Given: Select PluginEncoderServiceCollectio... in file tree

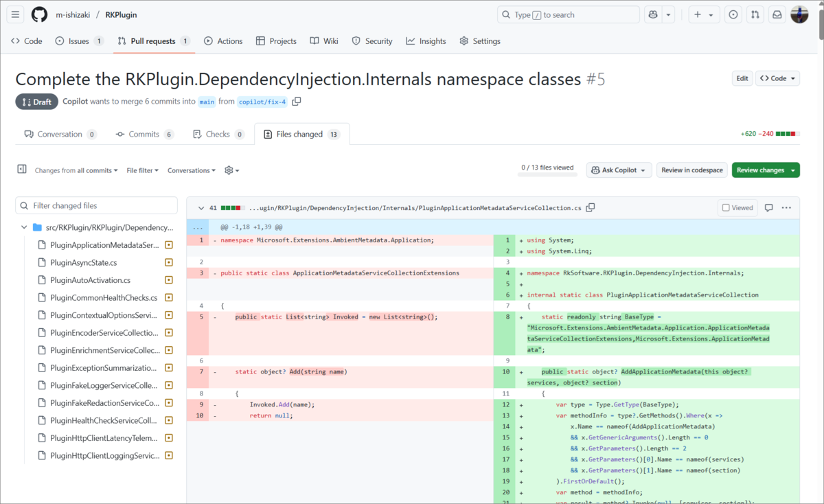Looking at the screenshot, I should click(x=104, y=332).
